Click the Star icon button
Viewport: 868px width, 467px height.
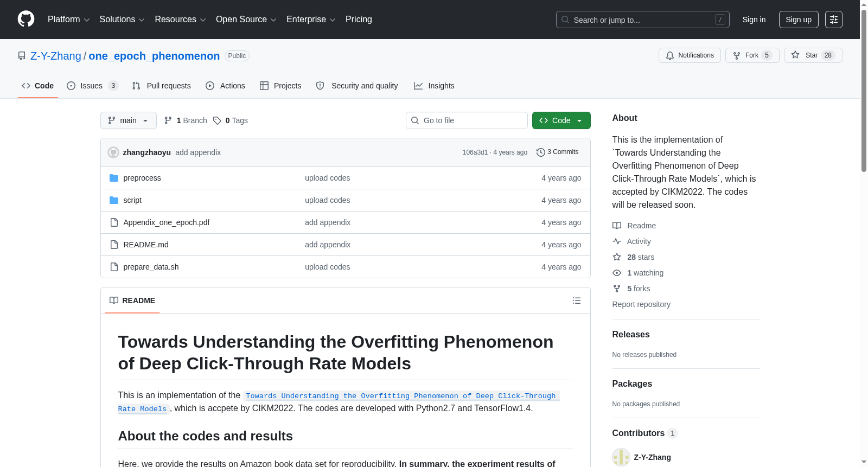point(795,55)
